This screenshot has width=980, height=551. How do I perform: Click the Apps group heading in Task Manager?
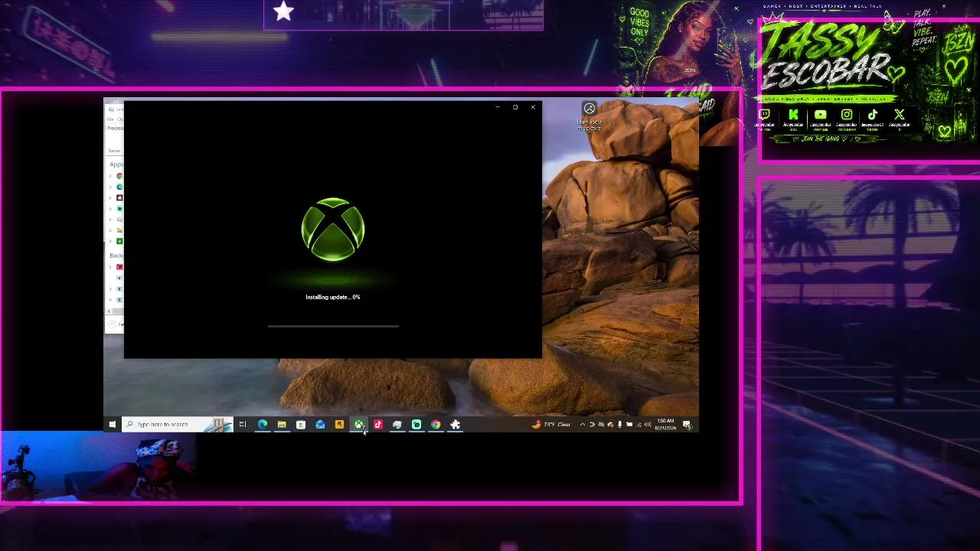click(116, 165)
